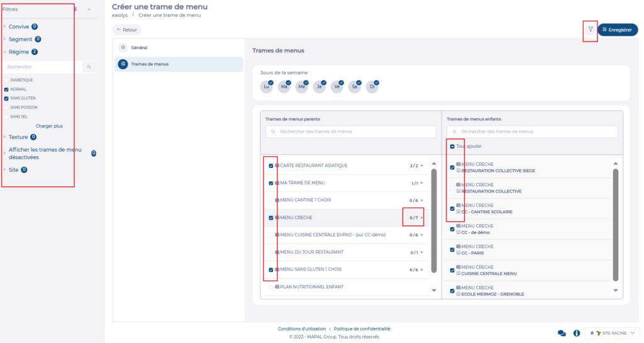Screen dimensions: 644x343
Task: Pin the Filtres panel
Action: 75,9
